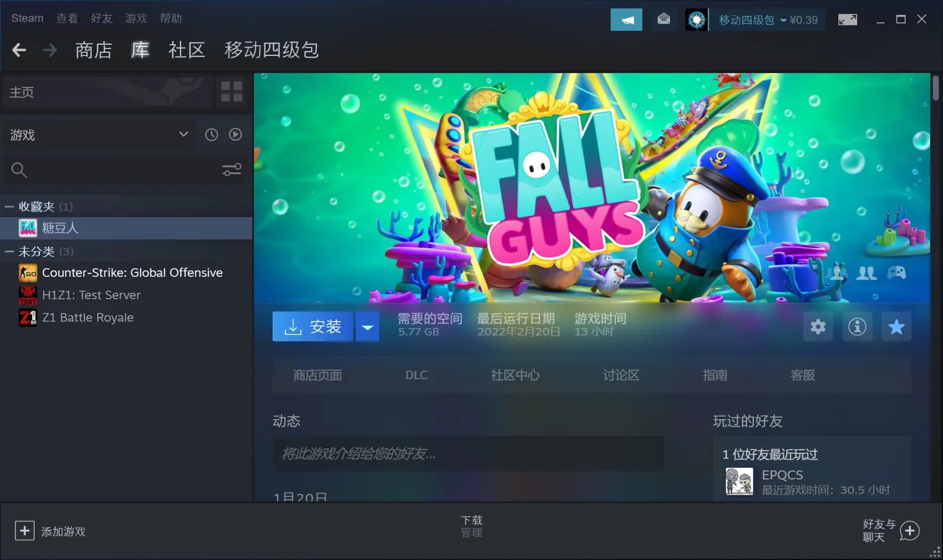Click the Z1 Battle Royale icon
This screenshot has width=943, height=560.
click(x=28, y=317)
